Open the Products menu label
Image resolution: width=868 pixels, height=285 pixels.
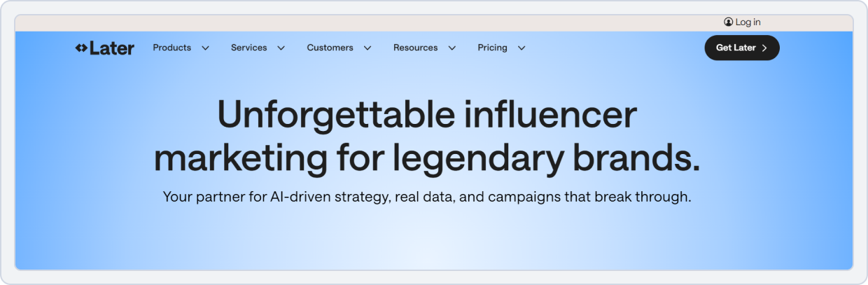pyautogui.click(x=171, y=48)
